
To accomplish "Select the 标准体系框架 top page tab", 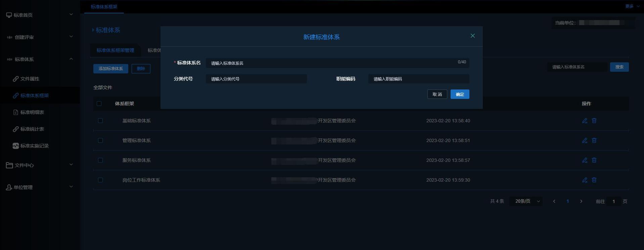I will pos(104,7).
